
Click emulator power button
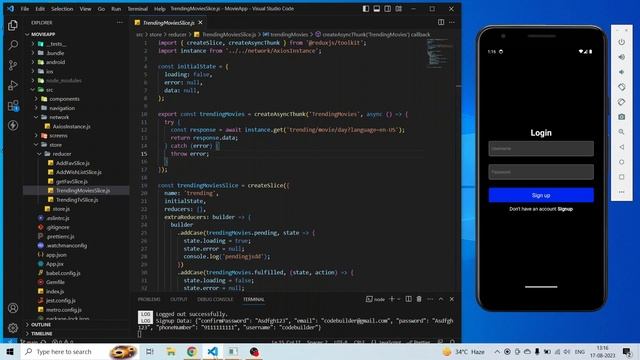(621, 42)
